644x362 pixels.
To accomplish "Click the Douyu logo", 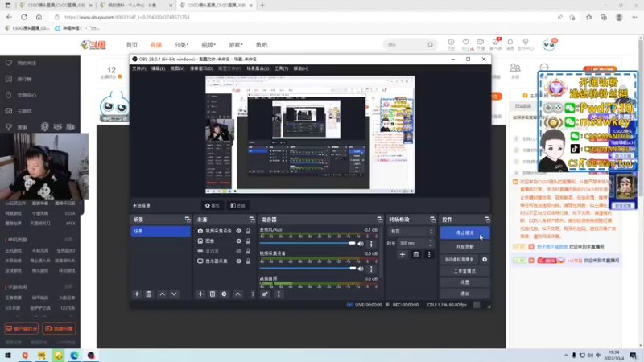I will [93, 45].
